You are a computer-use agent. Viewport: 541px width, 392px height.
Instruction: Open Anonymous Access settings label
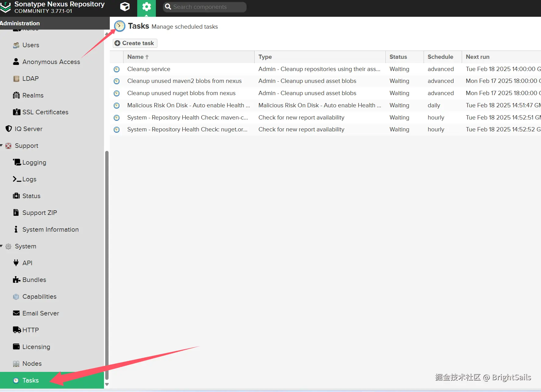coord(51,62)
